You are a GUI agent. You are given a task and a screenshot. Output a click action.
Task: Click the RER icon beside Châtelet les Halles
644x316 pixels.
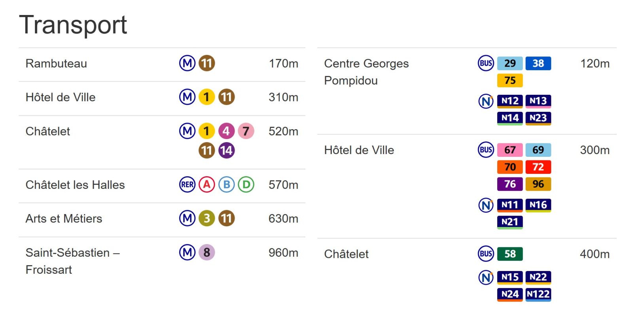[x=187, y=184]
